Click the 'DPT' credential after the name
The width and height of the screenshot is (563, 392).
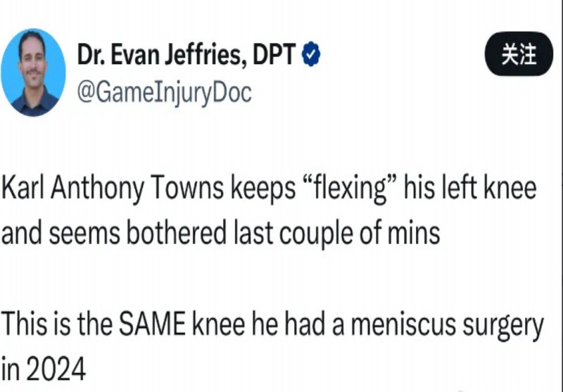pos(274,54)
